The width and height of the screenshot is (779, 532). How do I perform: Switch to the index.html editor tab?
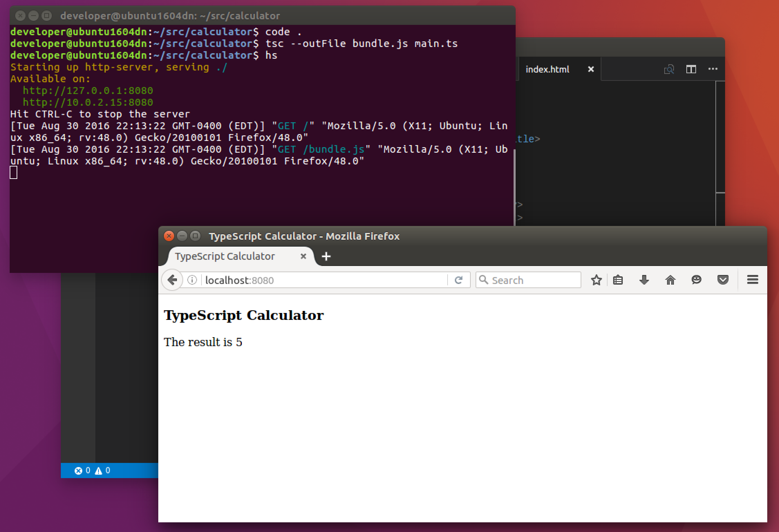click(x=547, y=69)
